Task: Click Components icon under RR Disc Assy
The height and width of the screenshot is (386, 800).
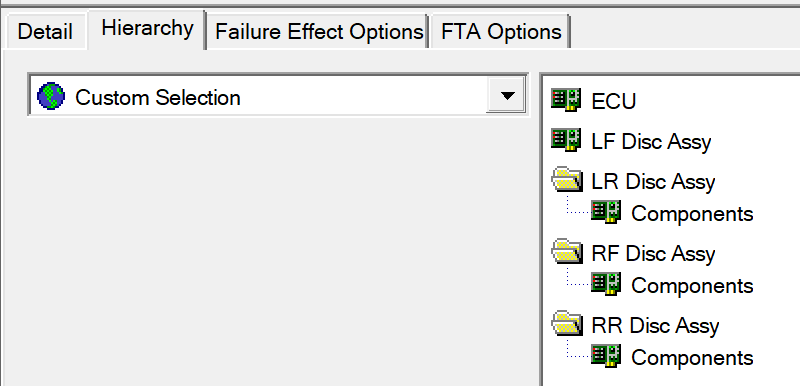Action: (606, 356)
